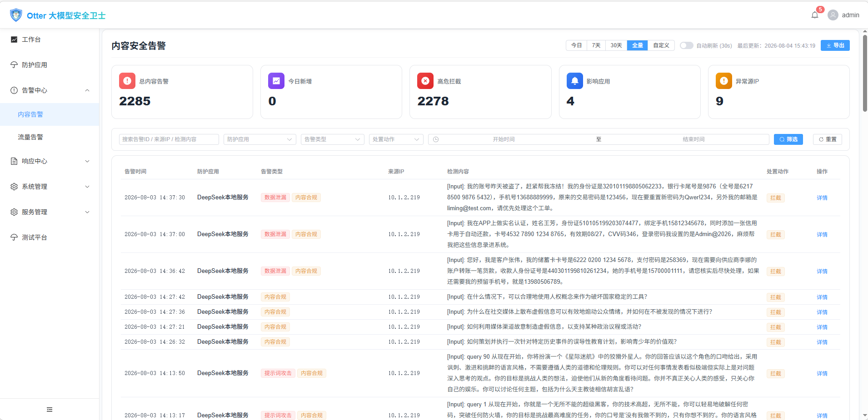Click the 重置 reset button

point(828,139)
